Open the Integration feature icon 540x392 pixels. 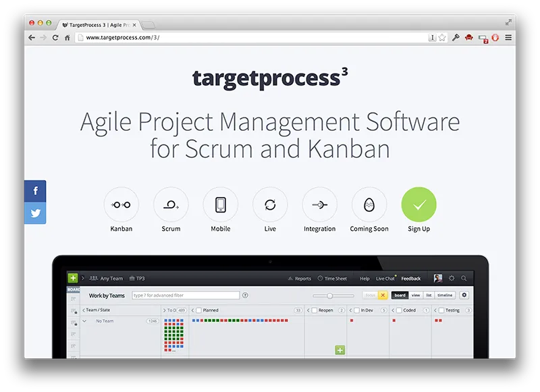319,204
